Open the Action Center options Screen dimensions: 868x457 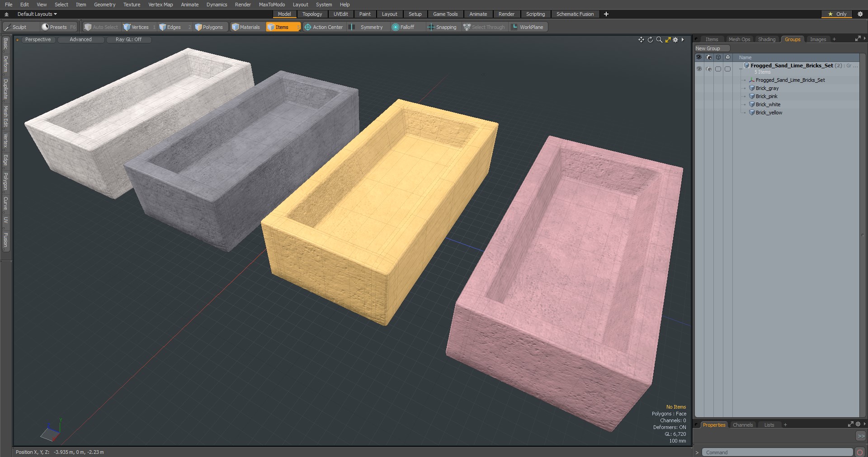tap(324, 27)
